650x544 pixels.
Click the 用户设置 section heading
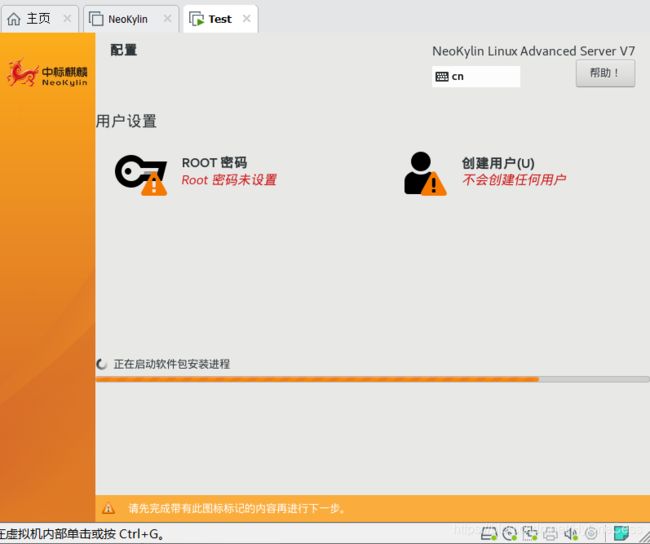[126, 121]
